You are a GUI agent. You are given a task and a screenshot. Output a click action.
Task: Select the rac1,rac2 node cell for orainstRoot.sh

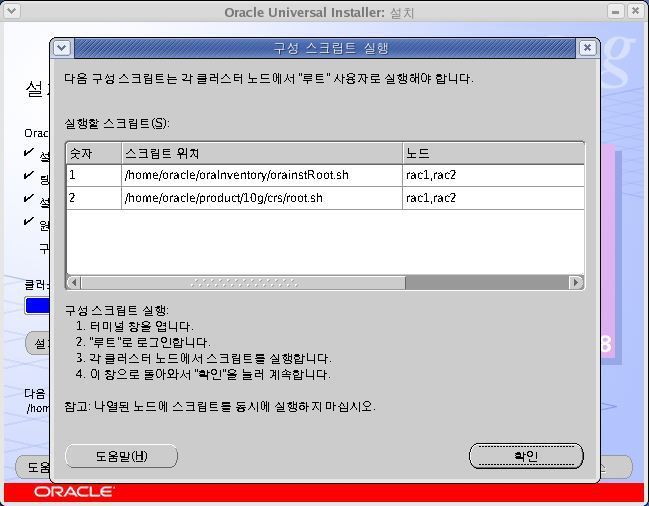493,175
